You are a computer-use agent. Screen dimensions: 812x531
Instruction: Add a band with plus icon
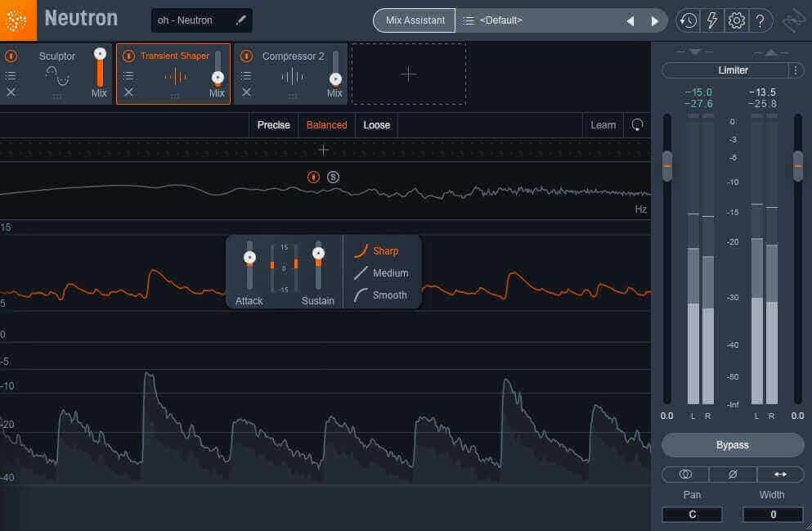[x=323, y=150]
